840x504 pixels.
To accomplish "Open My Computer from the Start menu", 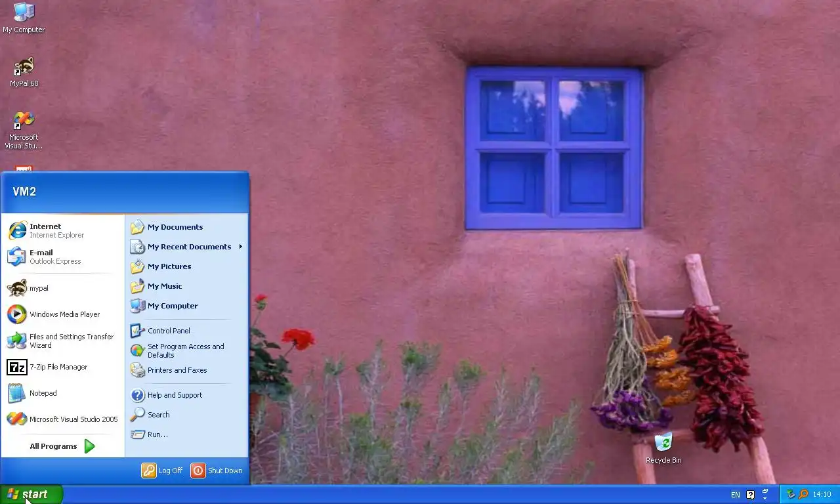I will click(x=186, y=306).
